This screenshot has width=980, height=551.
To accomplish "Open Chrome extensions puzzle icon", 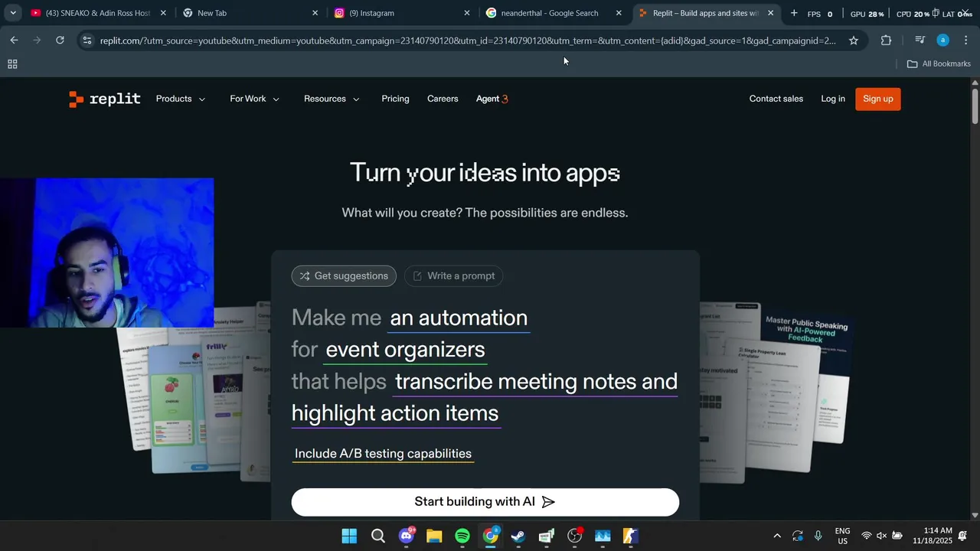I will pos(886,41).
